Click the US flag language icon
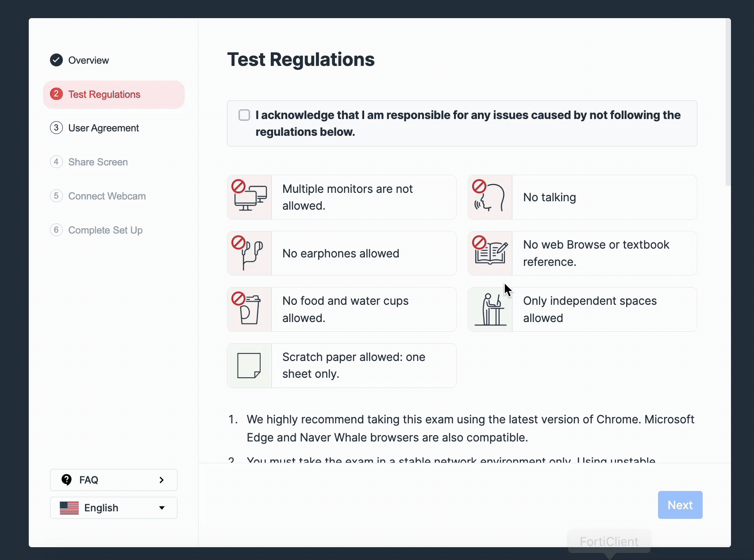Screen dimensions: 754x560 pos(69,508)
